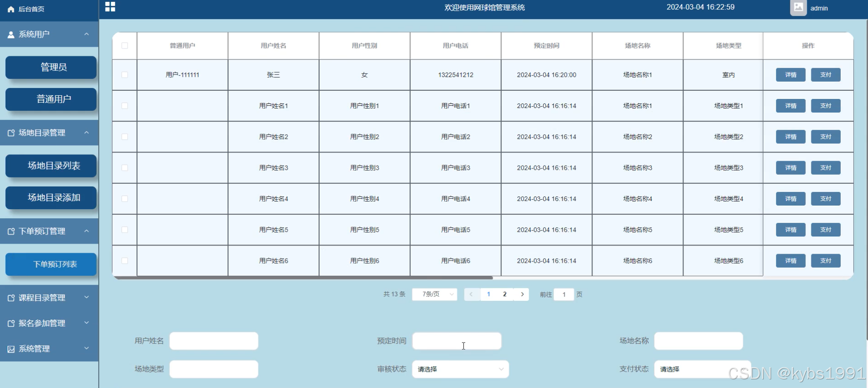Click the image icon beside 系统管理
The image size is (868, 388).
click(x=11, y=349)
